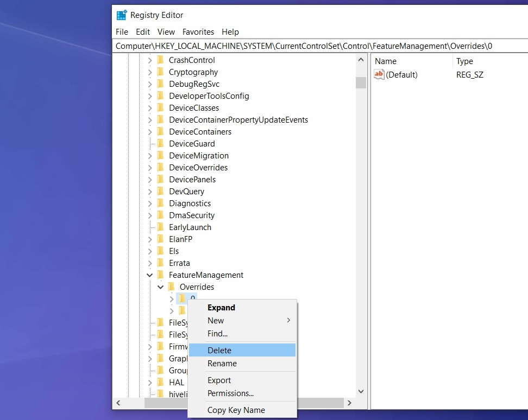Click the folder icon of key 0
This screenshot has width=528, height=420.
tap(182, 298)
